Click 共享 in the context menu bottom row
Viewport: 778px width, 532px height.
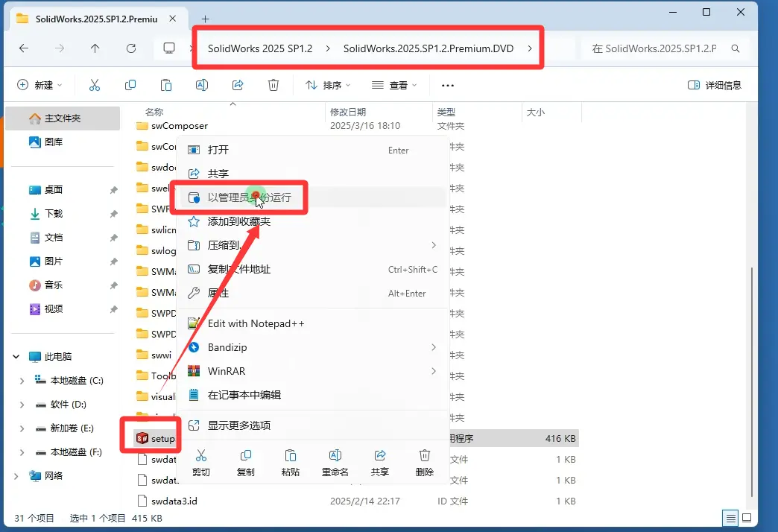[x=379, y=463]
